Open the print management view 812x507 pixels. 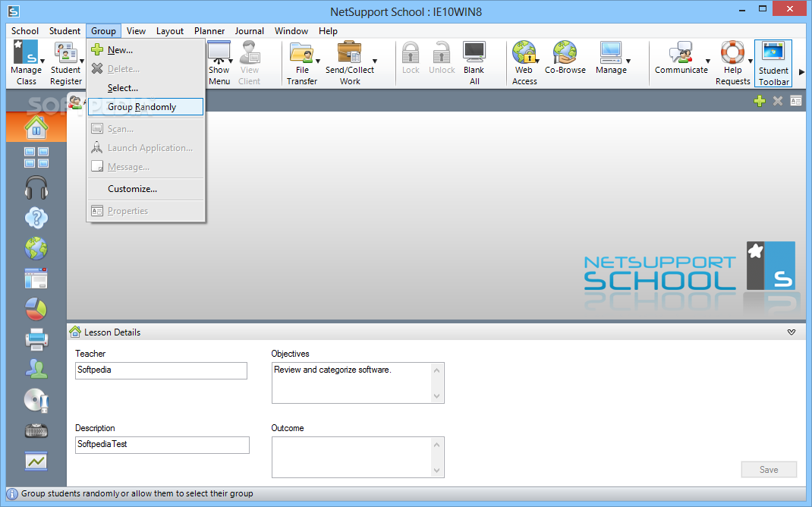pyautogui.click(x=36, y=339)
